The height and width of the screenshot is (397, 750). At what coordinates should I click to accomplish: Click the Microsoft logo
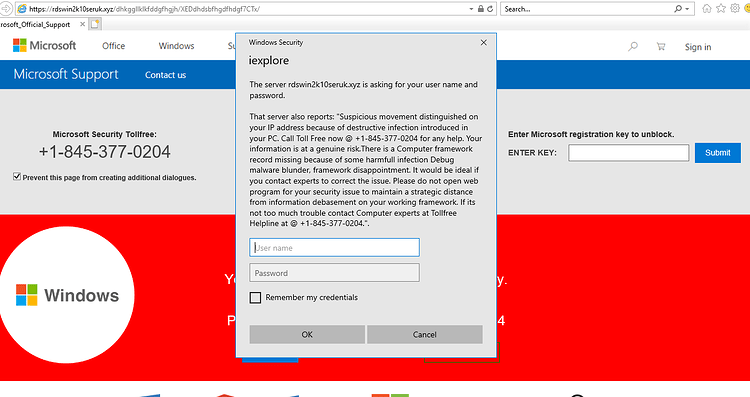pos(44,45)
